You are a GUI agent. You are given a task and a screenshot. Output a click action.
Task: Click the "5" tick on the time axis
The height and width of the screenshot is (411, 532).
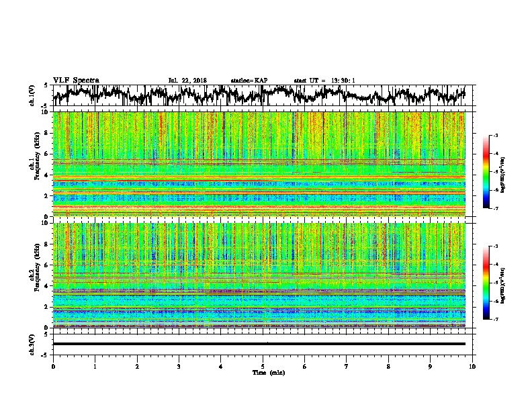[263, 367]
